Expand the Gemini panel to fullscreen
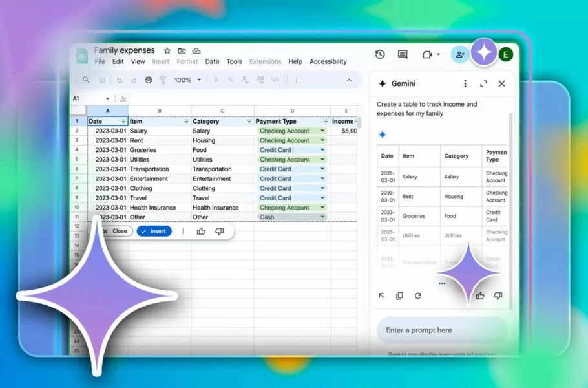This screenshot has width=588, height=388. point(483,83)
